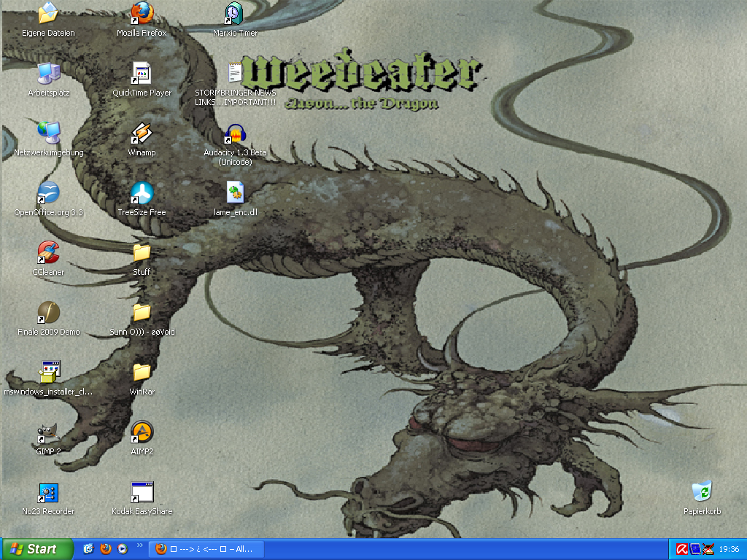Select the Papierkorb recycle bin
Screen dimensions: 747x560
[x=703, y=491]
